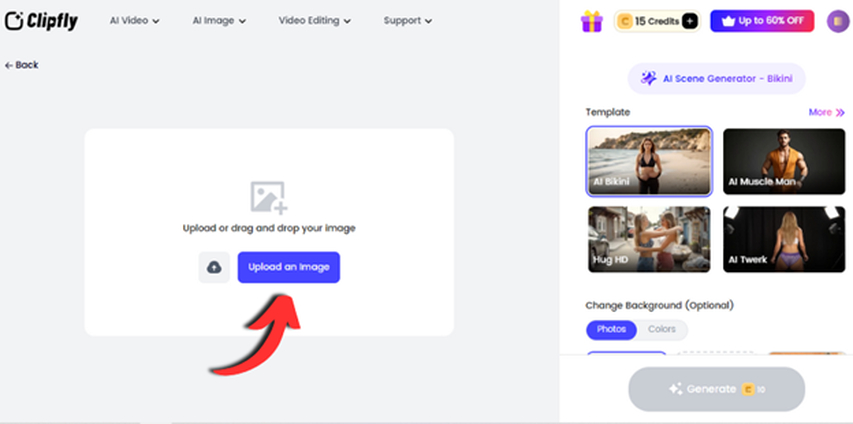Viewport: 853px width, 424px height.
Task: Click the Template section heading
Action: (608, 112)
